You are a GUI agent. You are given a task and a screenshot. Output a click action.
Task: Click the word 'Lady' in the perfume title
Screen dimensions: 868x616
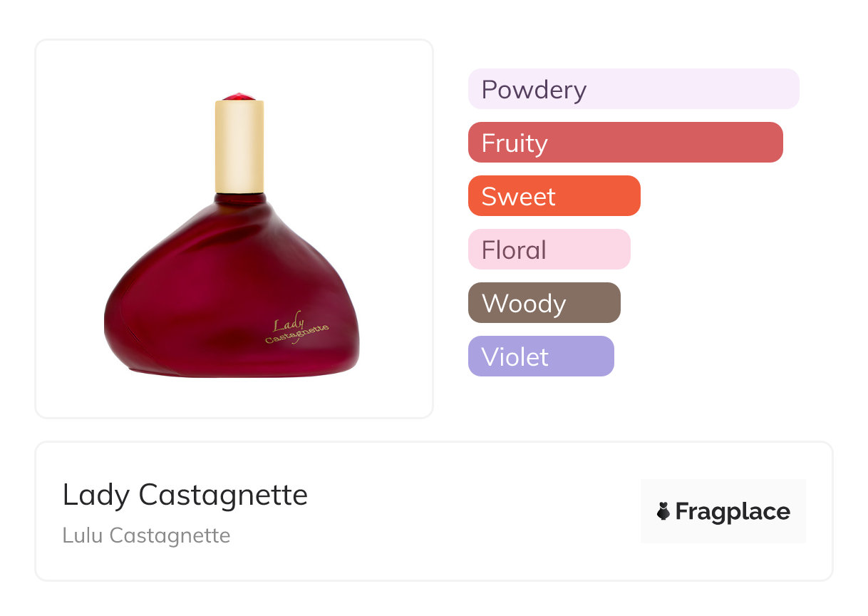(96, 495)
